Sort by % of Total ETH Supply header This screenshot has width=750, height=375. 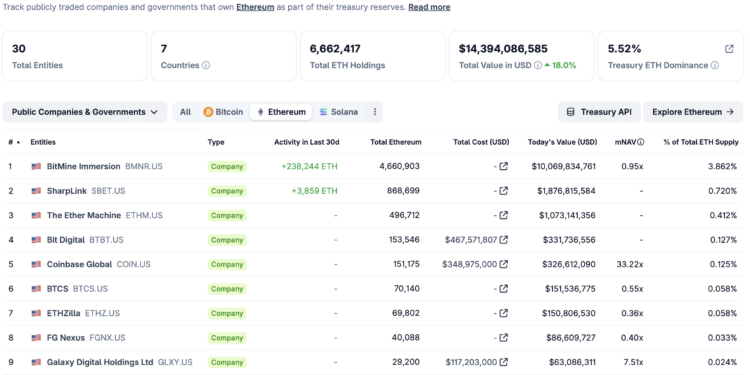pyautogui.click(x=701, y=142)
